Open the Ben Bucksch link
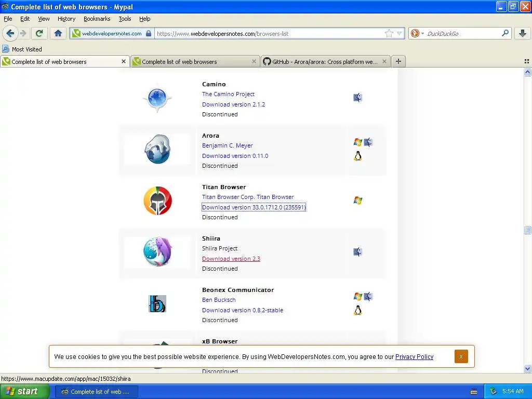Screen dimensions: 532x399 pyautogui.click(x=219, y=300)
